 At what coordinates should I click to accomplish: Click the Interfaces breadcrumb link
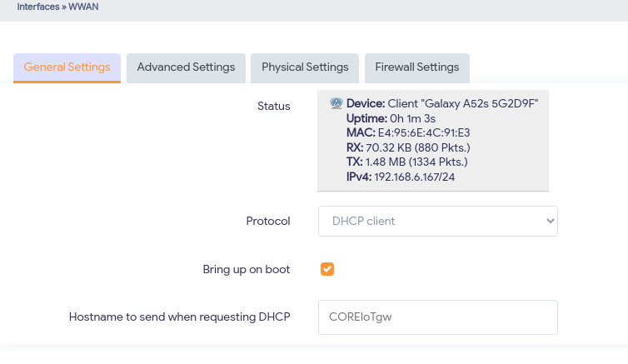tap(37, 7)
